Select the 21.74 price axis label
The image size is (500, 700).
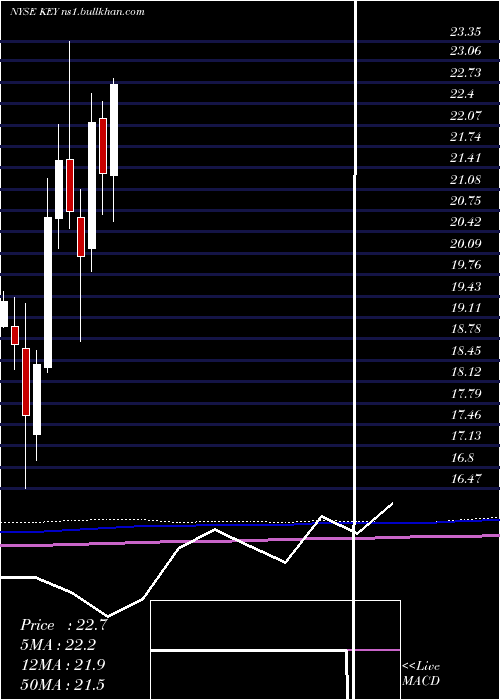point(466,137)
